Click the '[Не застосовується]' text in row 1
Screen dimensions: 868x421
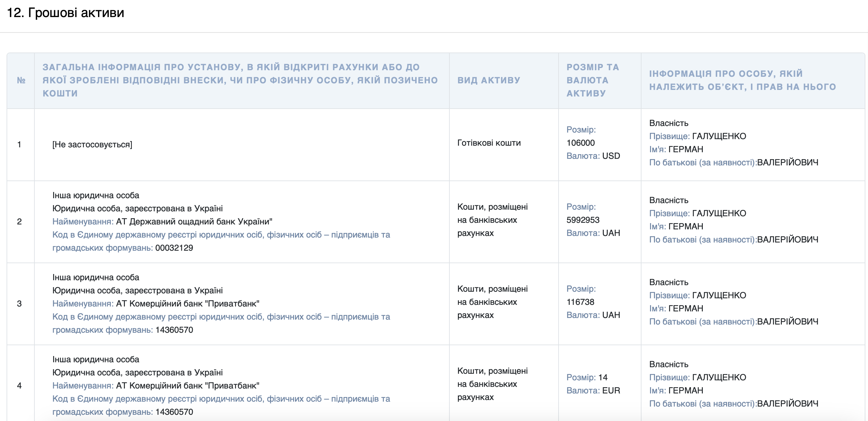tap(92, 145)
